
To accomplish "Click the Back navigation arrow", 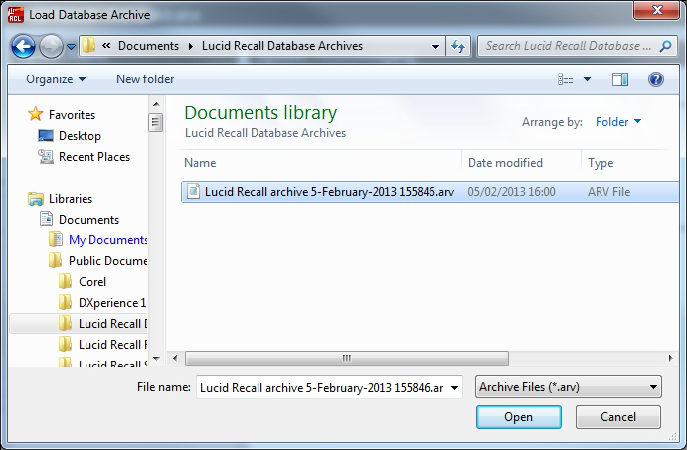I will (23, 46).
